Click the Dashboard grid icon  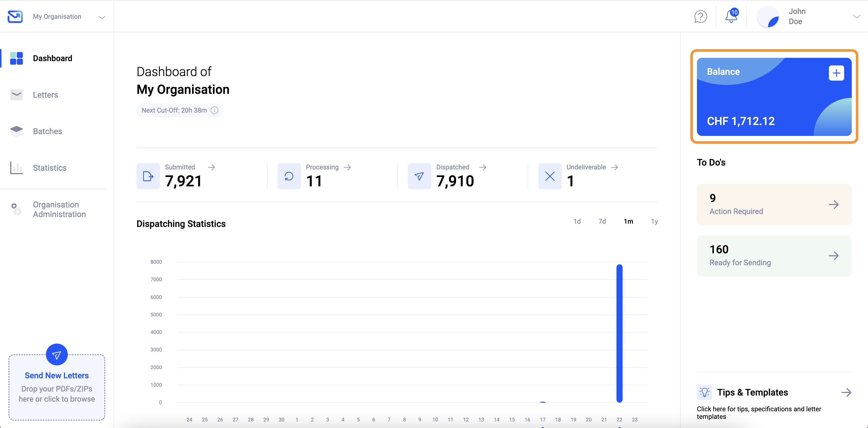[x=16, y=58]
